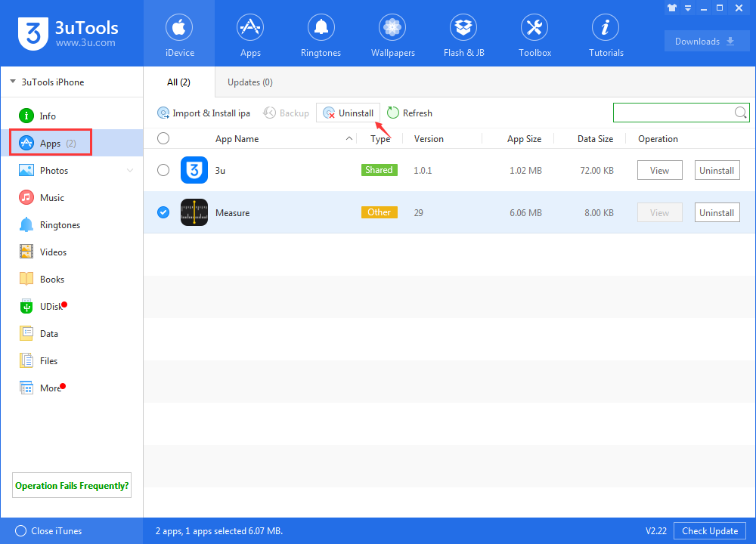
Task: View the 3u app files
Action: (659, 170)
